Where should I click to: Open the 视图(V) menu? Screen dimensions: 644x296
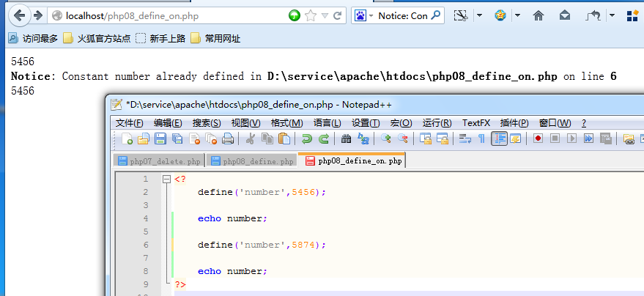(245, 123)
